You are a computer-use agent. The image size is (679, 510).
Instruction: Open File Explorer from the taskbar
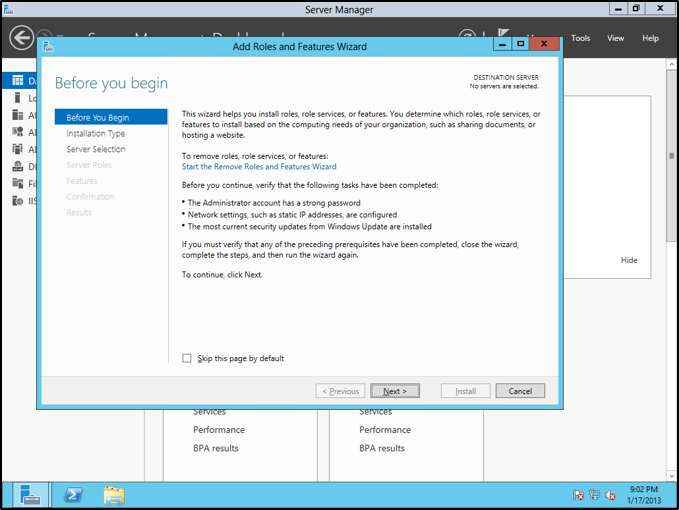(114, 495)
